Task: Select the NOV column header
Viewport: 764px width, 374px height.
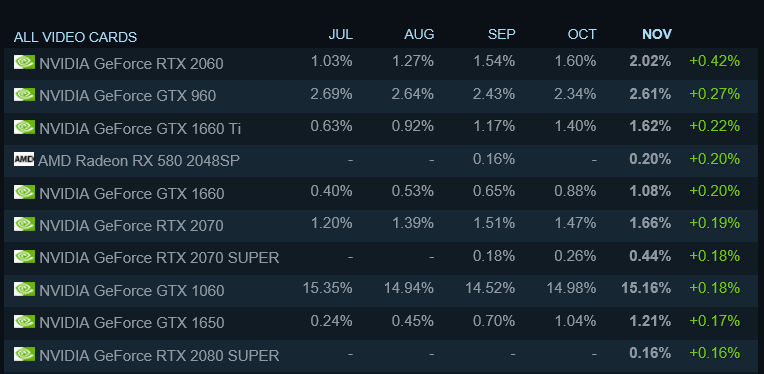Action: [657, 34]
